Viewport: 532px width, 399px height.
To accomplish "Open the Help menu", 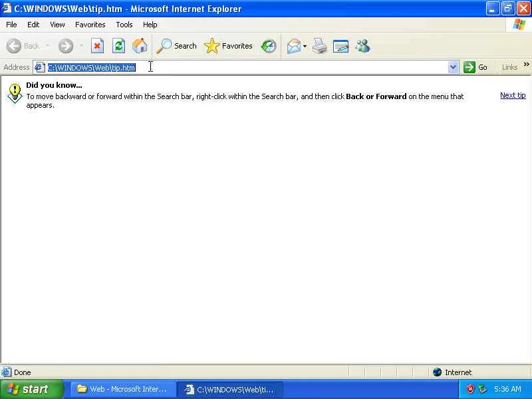I will [150, 25].
